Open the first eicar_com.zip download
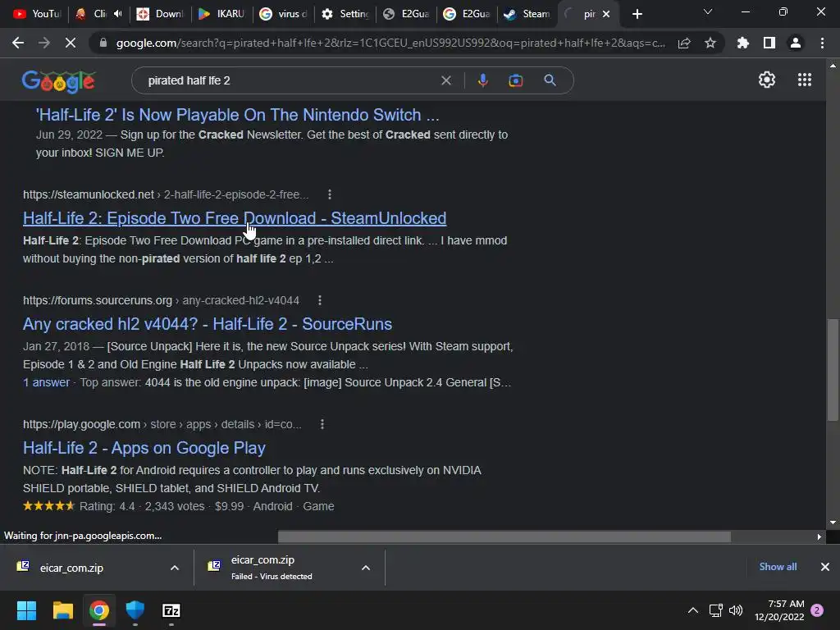 (x=71, y=568)
